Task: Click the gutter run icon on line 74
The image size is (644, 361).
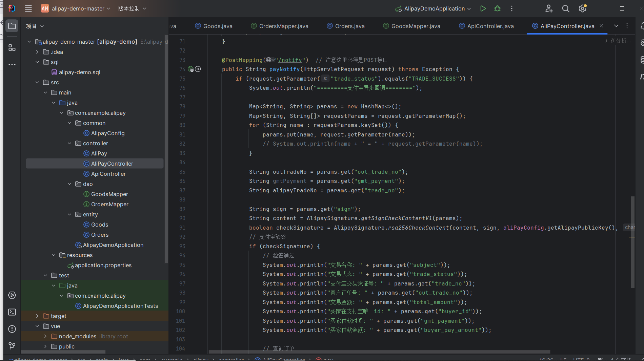Action: tap(190, 69)
